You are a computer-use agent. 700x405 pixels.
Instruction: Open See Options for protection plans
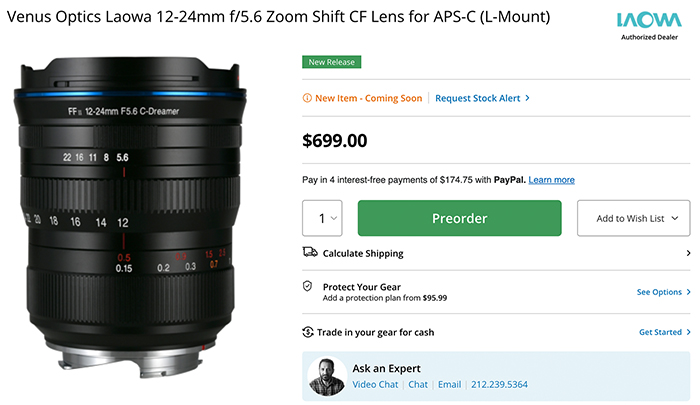click(664, 292)
